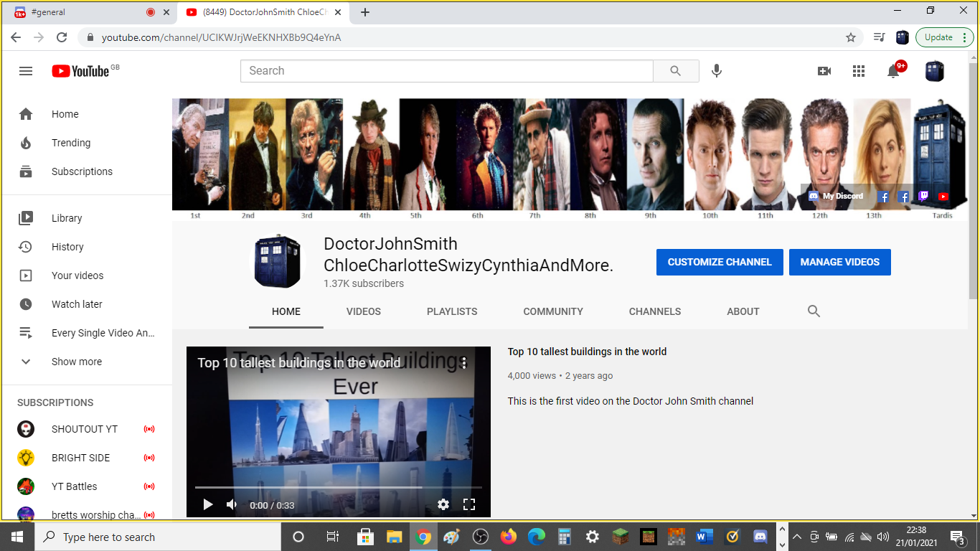This screenshot has height=551, width=980.
Task: Open the video settings gear
Action: (443, 504)
